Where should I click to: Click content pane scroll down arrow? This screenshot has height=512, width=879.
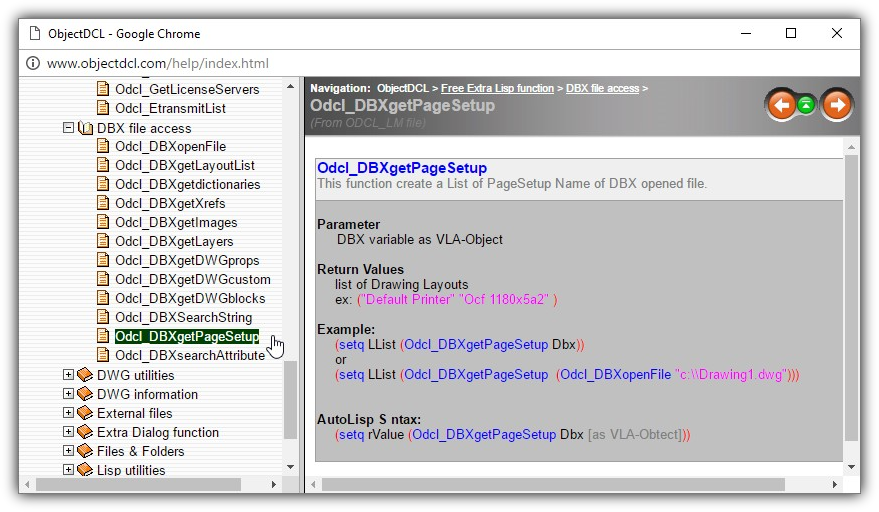click(x=852, y=467)
